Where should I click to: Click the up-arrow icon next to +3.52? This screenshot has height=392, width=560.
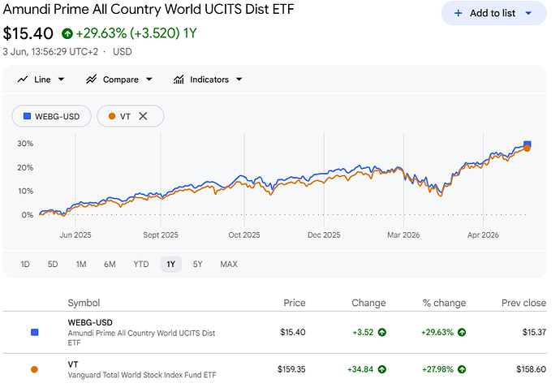[x=381, y=333]
